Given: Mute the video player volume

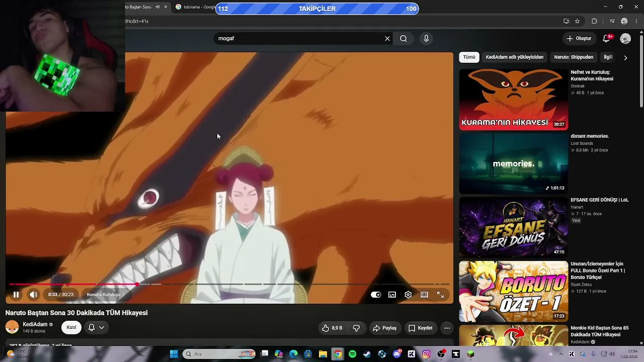Looking at the screenshot, I should coord(33,295).
